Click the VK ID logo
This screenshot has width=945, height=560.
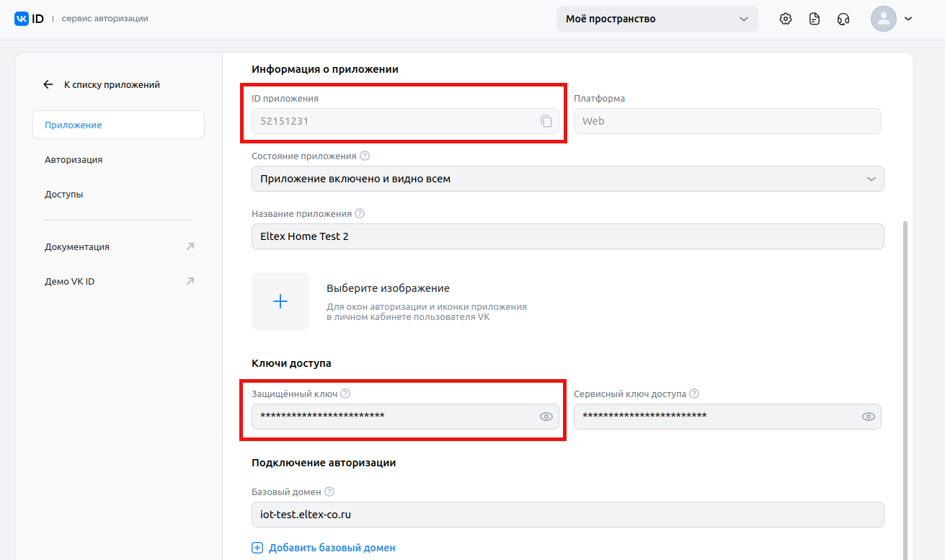coord(30,19)
